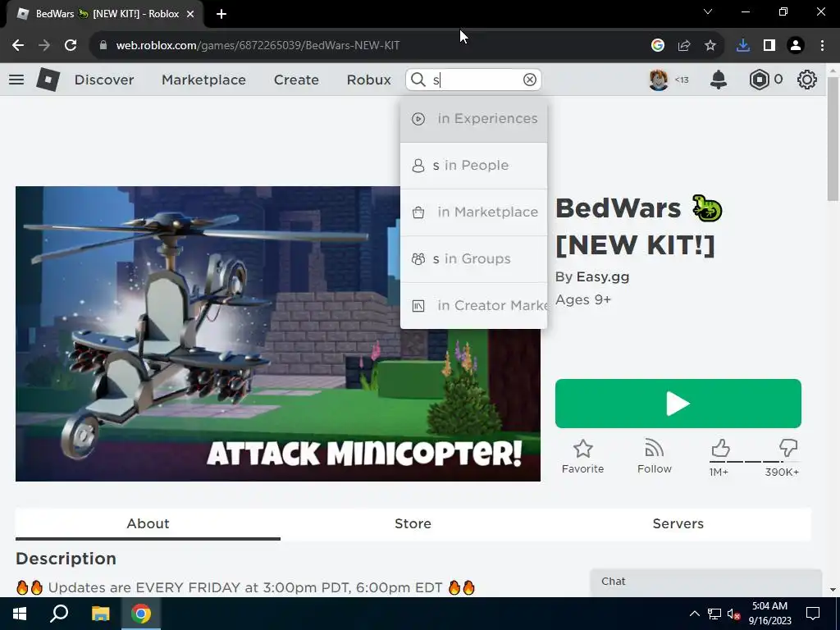Open the Marketplace nav link
840x630 pixels.
pyautogui.click(x=203, y=80)
